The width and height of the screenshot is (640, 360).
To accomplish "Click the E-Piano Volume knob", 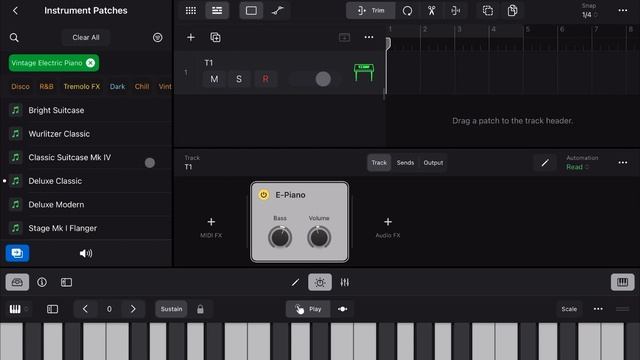I will pyautogui.click(x=319, y=237).
